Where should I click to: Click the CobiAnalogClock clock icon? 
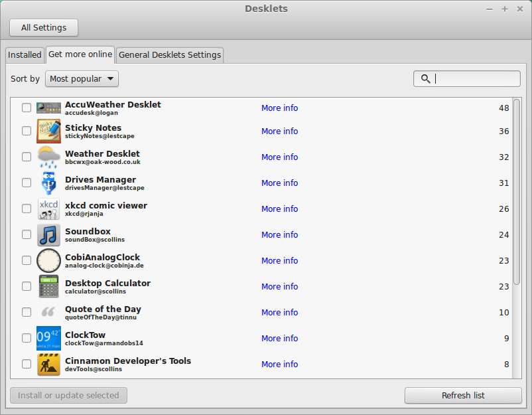pyautogui.click(x=48, y=260)
